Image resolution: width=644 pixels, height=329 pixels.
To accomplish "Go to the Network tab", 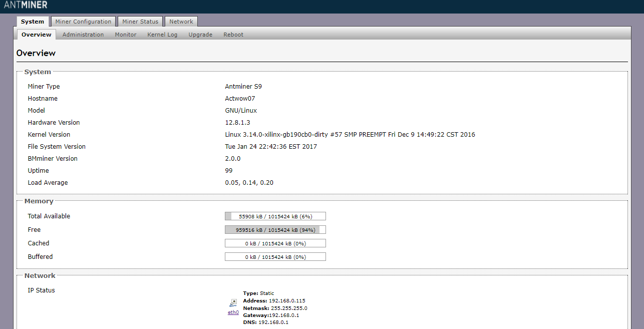I will point(181,22).
